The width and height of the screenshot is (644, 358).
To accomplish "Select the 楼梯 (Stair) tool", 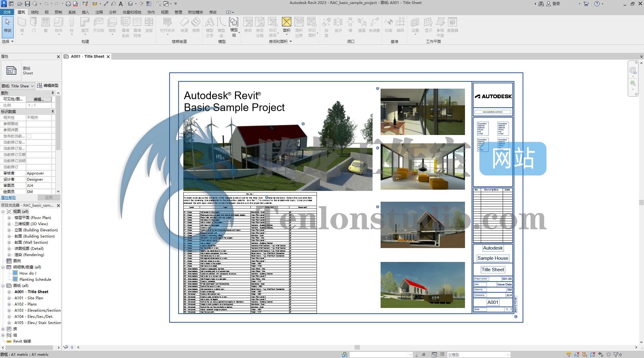I will 196,25.
